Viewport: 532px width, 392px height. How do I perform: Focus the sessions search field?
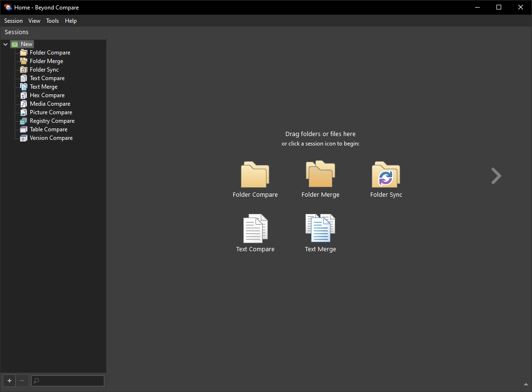(x=67, y=381)
